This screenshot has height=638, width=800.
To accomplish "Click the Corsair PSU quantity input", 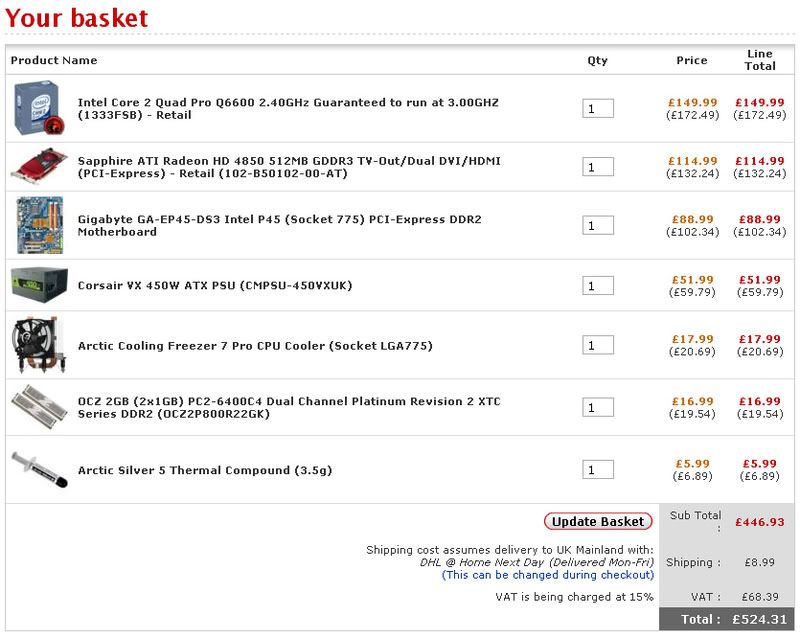I will [x=598, y=286].
